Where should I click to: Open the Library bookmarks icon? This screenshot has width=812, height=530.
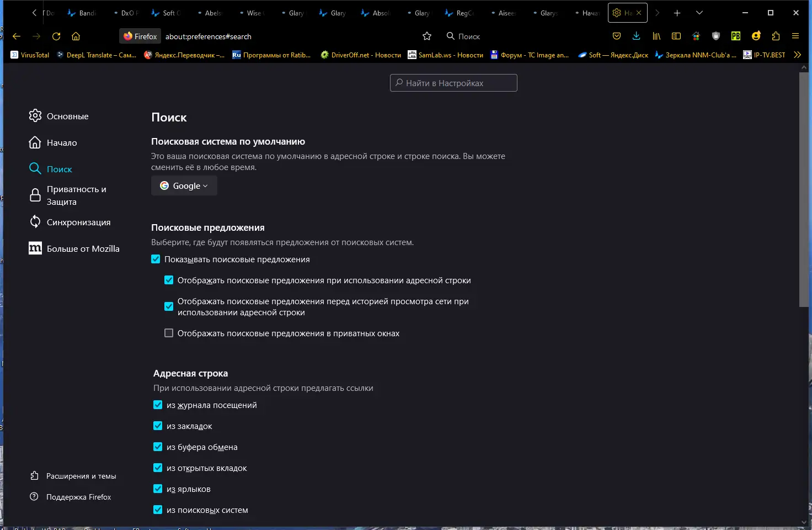click(656, 36)
